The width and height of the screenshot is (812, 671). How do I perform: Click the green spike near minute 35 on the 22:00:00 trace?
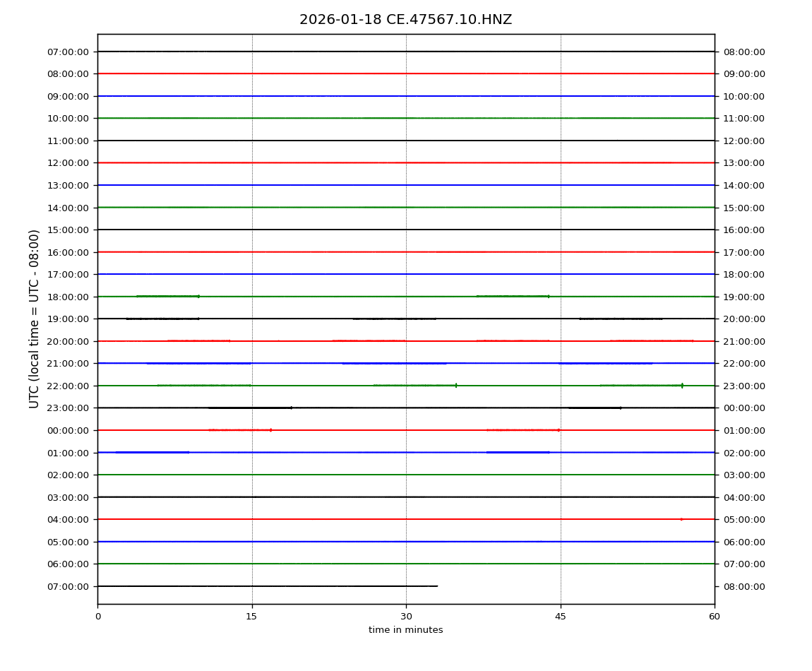pos(456,386)
